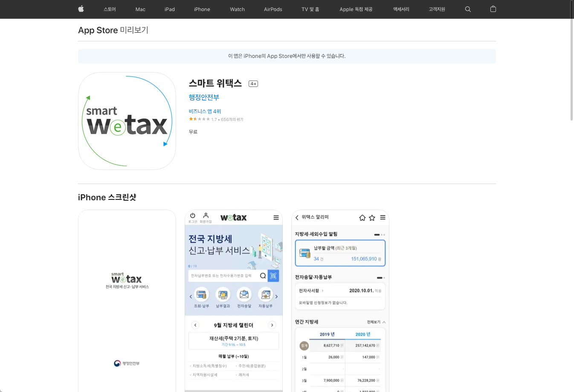Select the 납부결과 icon
Viewport: 574px width, 392px height.
tap(223, 294)
